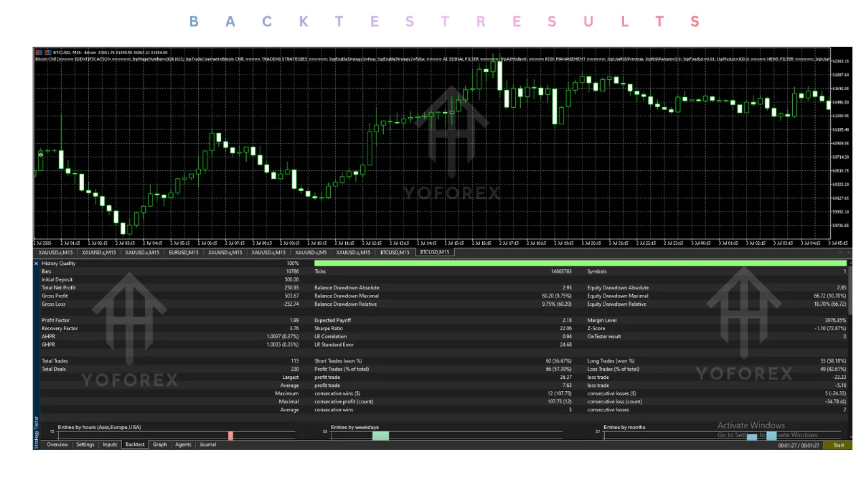Click the History Quality 100% value
Image resolution: width=868 pixels, height=488 pixels.
(x=293, y=263)
